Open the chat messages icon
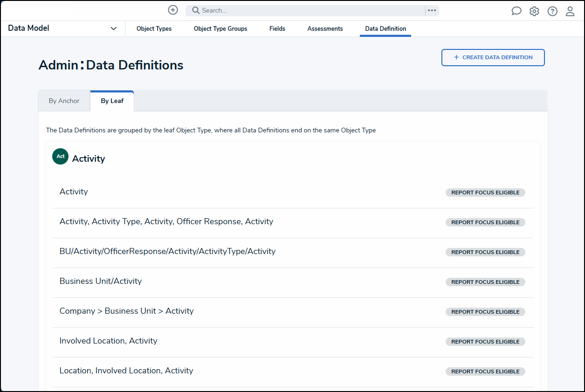The width and height of the screenshot is (585, 392). [516, 11]
